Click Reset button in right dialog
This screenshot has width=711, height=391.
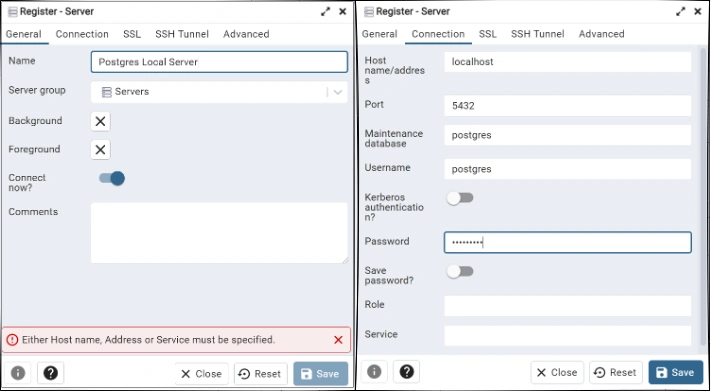point(616,372)
